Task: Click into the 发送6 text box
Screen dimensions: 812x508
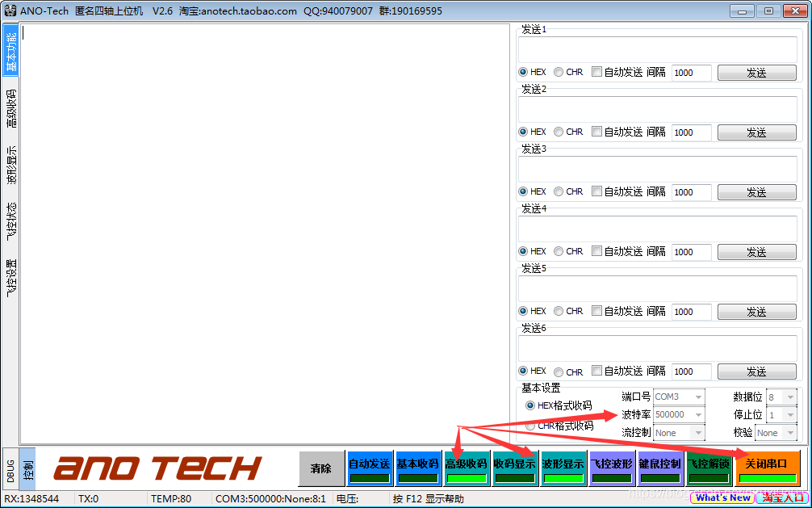Action: tap(657, 348)
